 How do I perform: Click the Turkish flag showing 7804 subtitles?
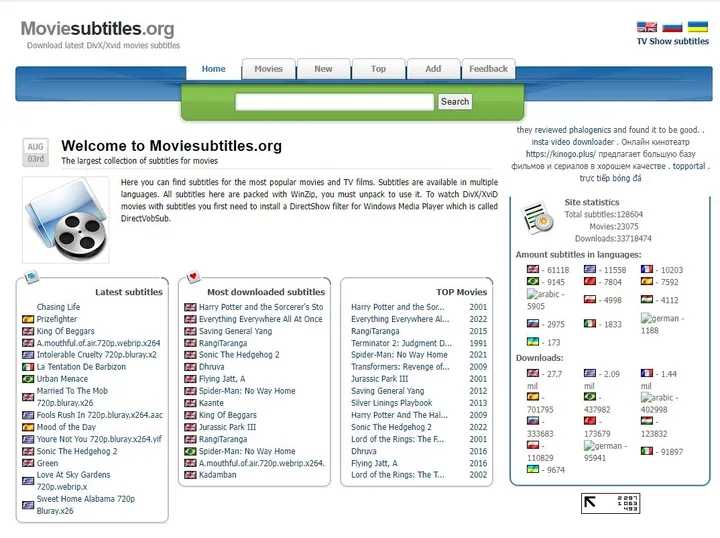(590, 281)
